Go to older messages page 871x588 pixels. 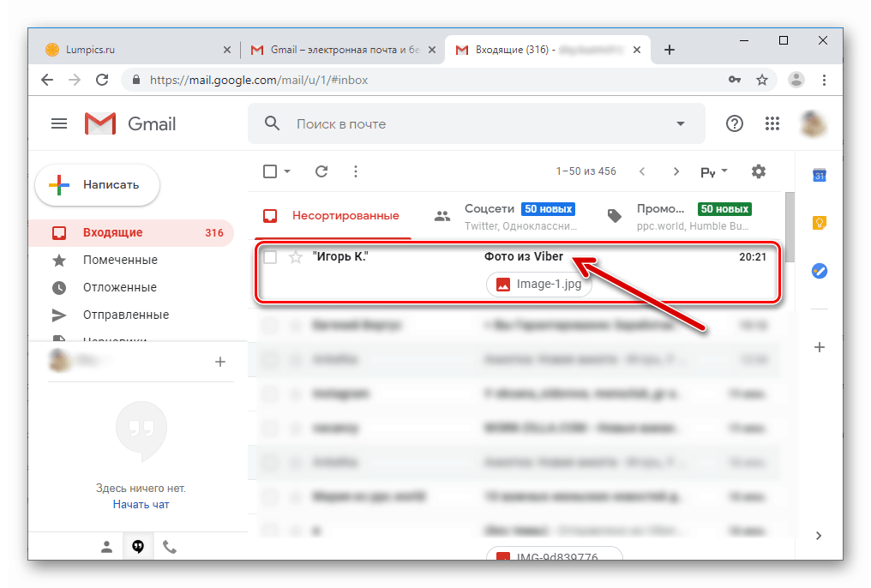point(676,171)
